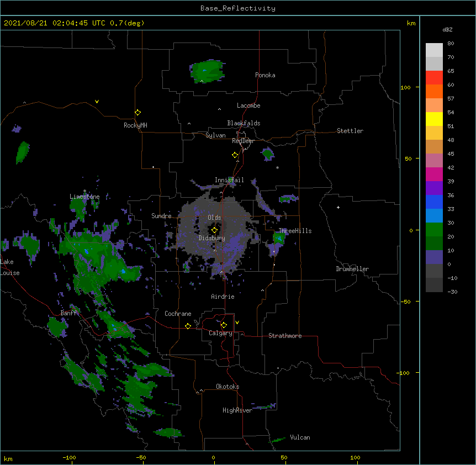
Task: Click the yellow v marker northeast of Calgary
Action: pyautogui.click(x=237, y=323)
